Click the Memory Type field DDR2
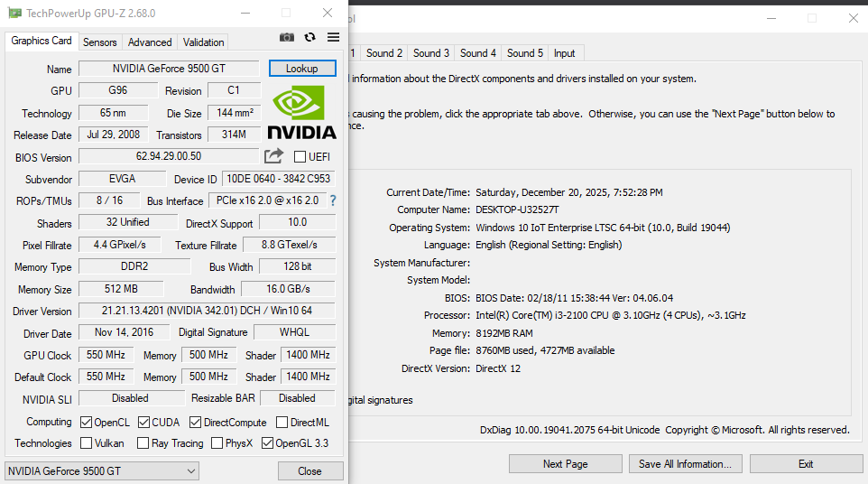Image resolution: width=868 pixels, height=484 pixels. coord(134,266)
